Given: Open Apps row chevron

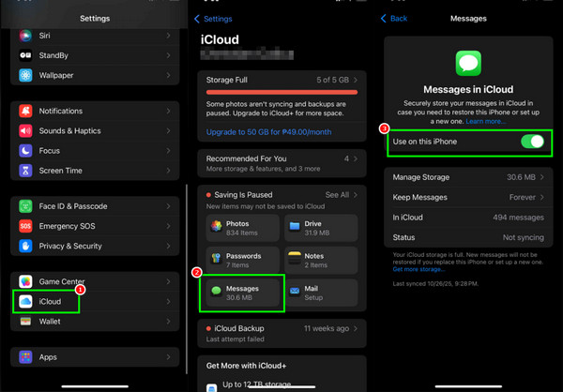Looking at the screenshot, I should 168,357.
